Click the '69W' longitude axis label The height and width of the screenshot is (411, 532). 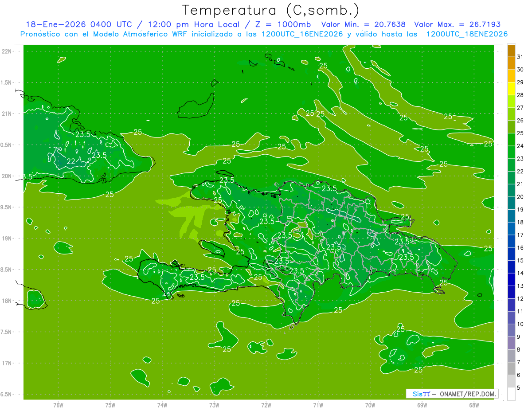422,405
